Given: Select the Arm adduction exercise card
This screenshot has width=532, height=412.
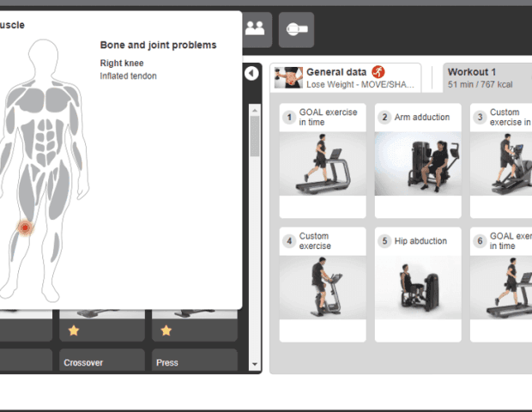Looking at the screenshot, I should [418, 161].
